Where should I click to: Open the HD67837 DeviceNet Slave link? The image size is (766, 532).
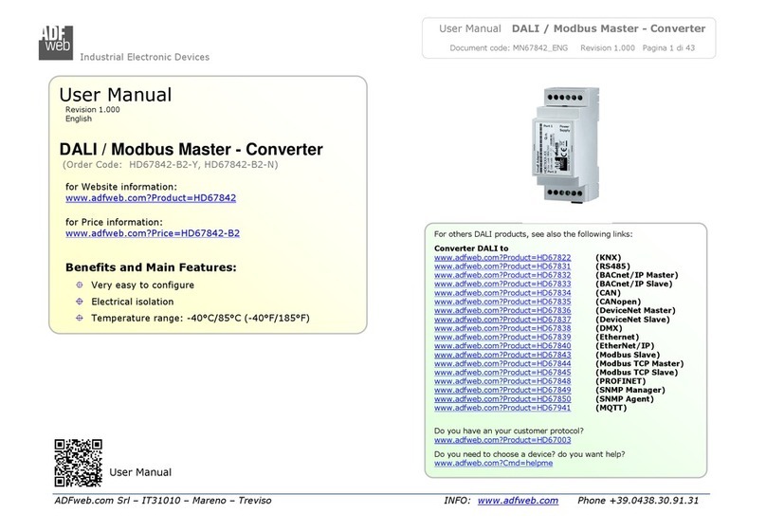tap(502, 319)
